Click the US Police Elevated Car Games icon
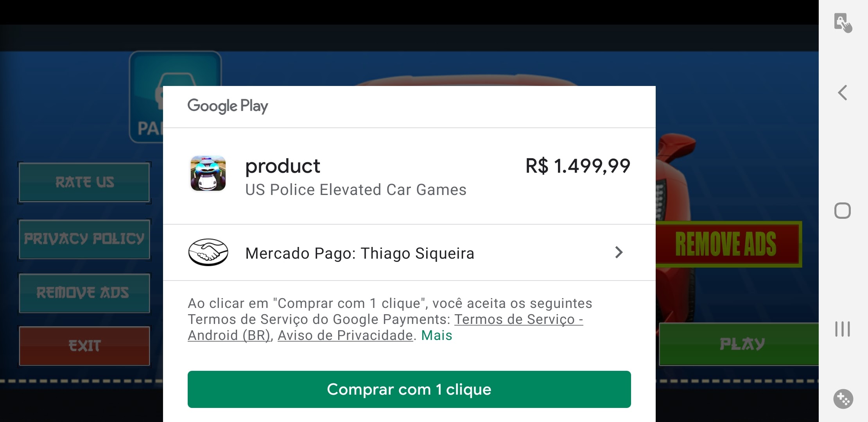 point(208,176)
